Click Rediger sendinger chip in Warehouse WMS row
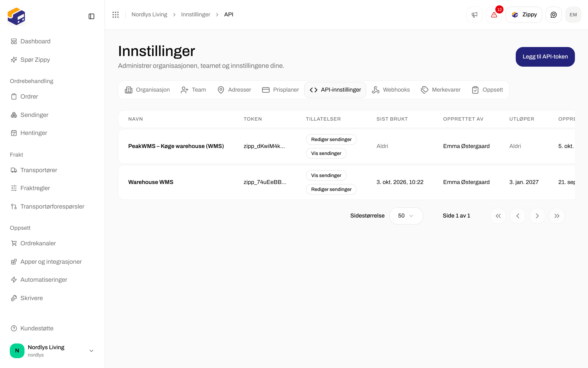This screenshot has width=588, height=368. click(x=331, y=189)
